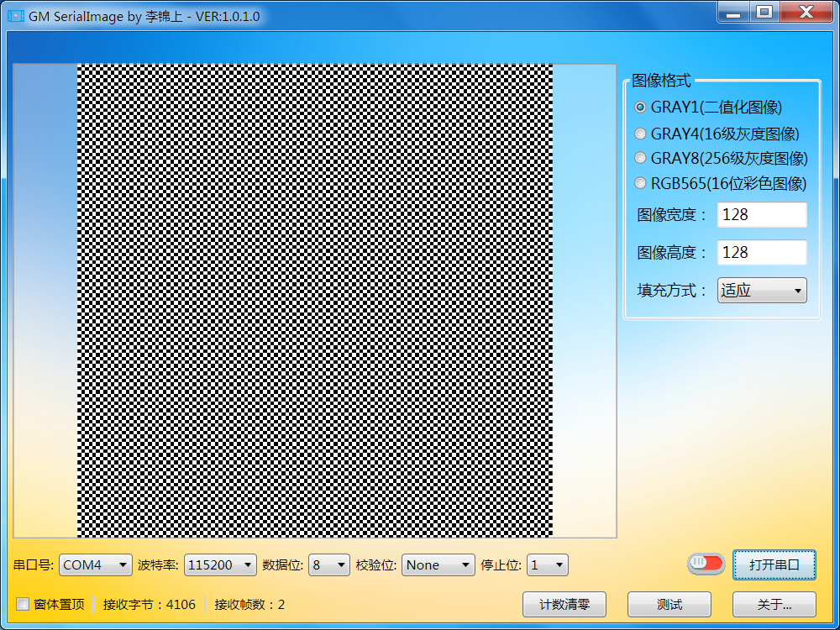Click the 图像宽度 input field

(x=761, y=215)
